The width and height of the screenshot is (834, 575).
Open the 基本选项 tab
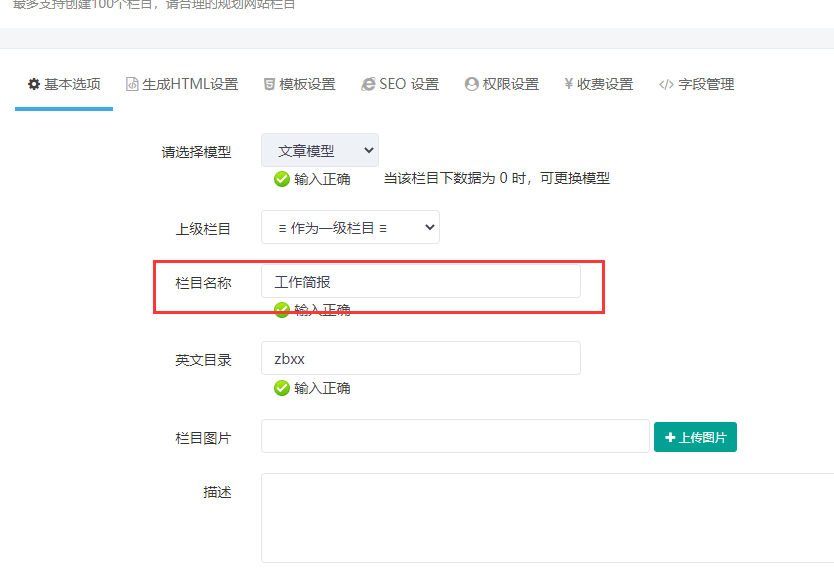pos(64,85)
